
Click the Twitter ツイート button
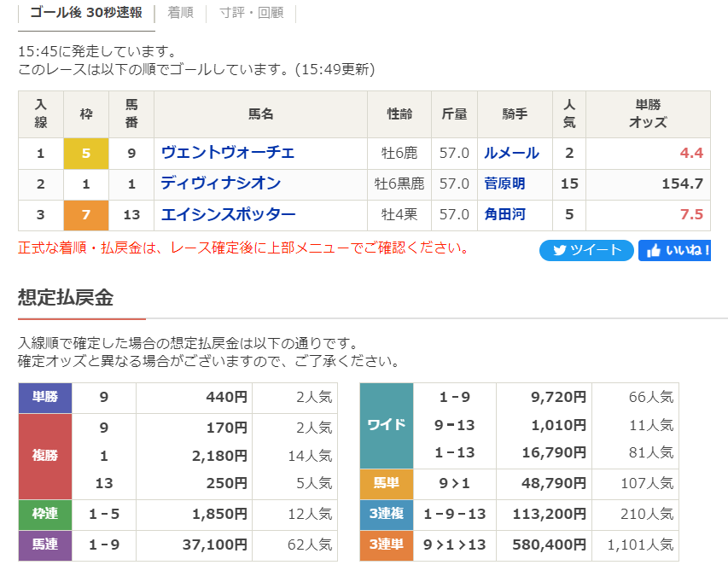(586, 250)
